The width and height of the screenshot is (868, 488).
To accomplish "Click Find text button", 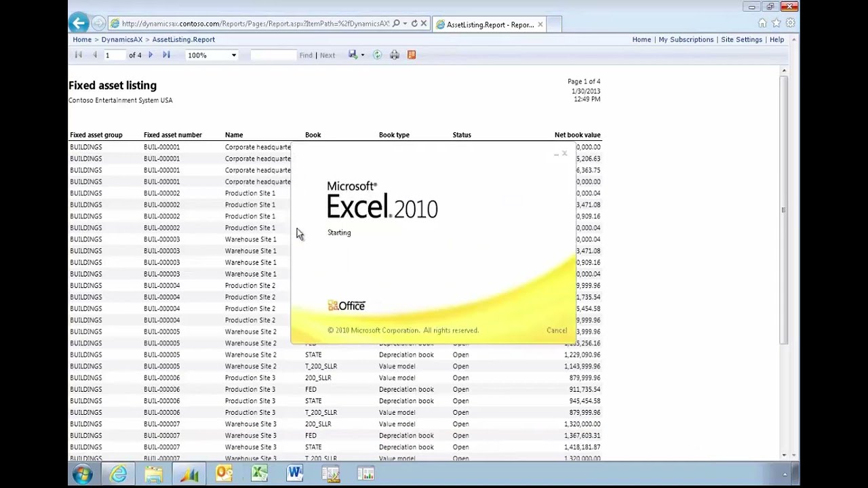I will [x=306, y=55].
